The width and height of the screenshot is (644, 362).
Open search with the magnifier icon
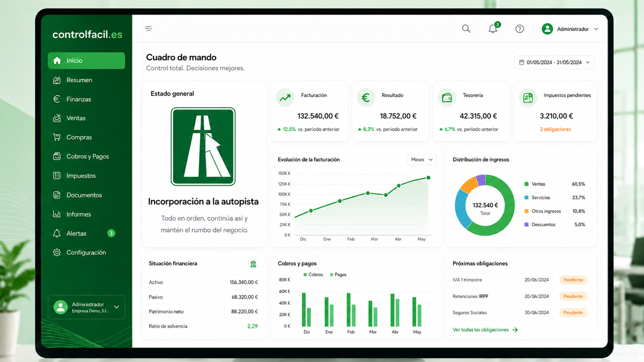click(466, 29)
